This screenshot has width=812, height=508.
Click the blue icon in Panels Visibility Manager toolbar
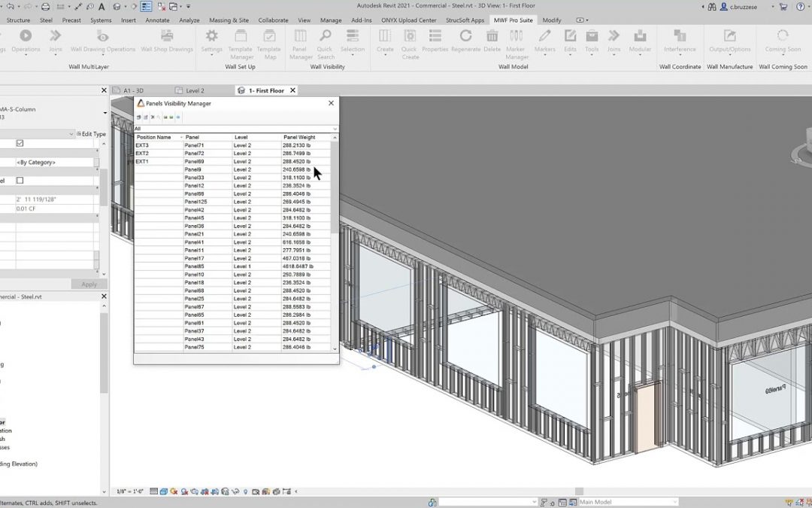[x=178, y=117]
